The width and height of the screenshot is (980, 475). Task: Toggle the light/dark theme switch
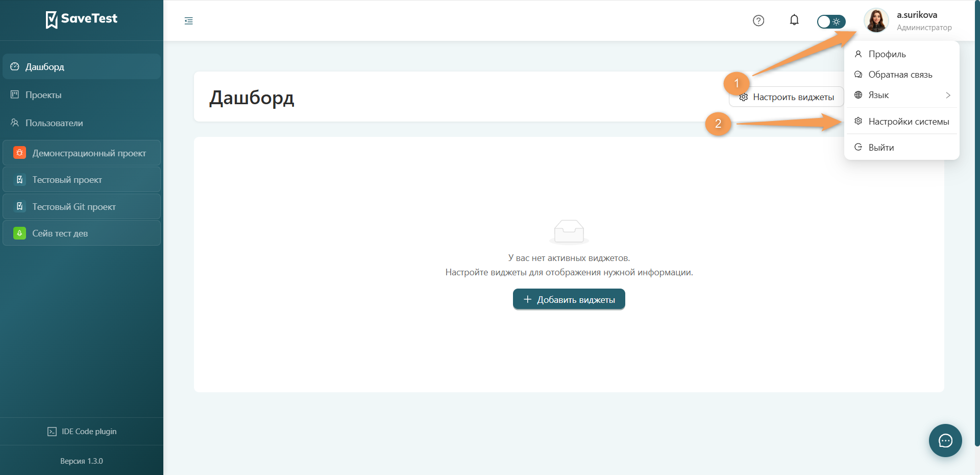(831, 21)
